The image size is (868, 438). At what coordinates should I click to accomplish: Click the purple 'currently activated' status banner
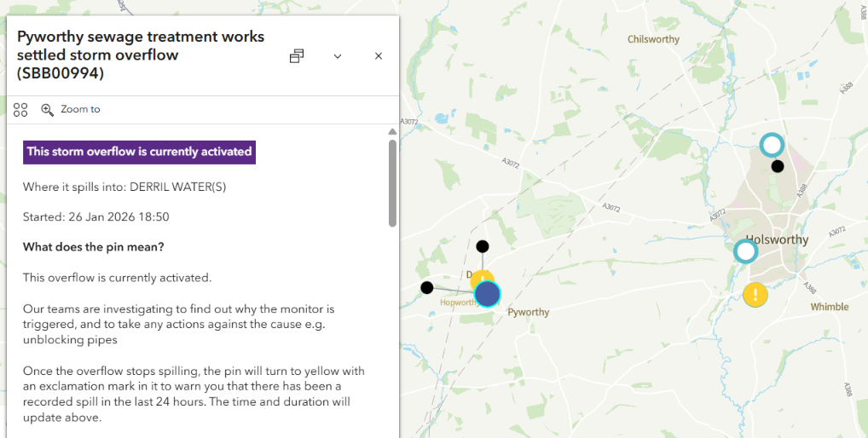coord(139,152)
